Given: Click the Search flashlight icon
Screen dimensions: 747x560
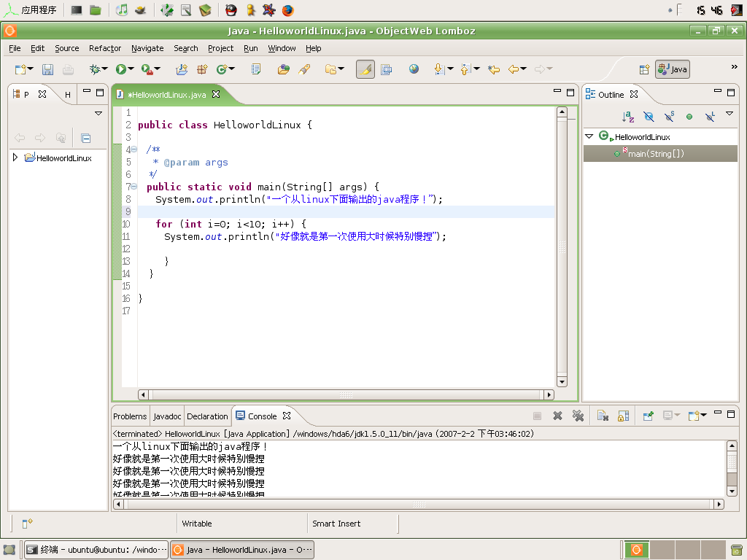Looking at the screenshot, I should pos(304,69).
